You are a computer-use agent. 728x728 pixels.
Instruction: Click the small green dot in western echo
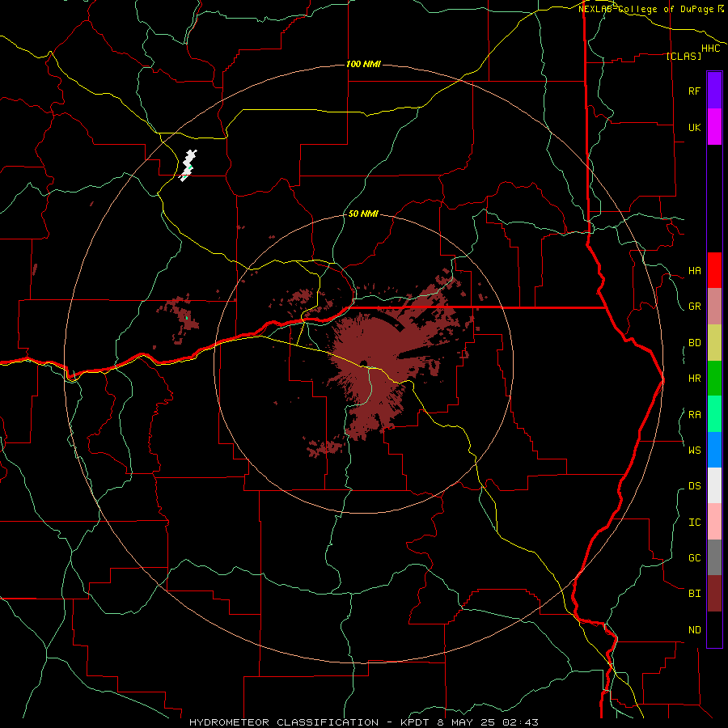187,319
